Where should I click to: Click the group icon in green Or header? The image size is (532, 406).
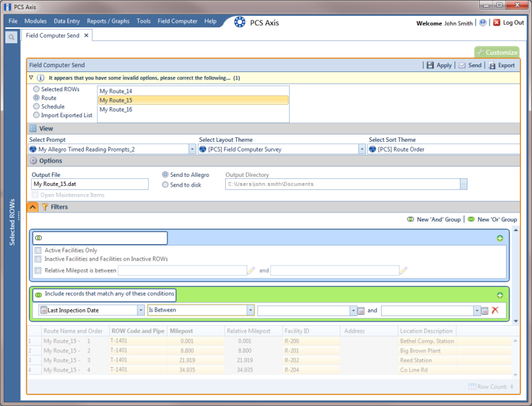[38, 295]
